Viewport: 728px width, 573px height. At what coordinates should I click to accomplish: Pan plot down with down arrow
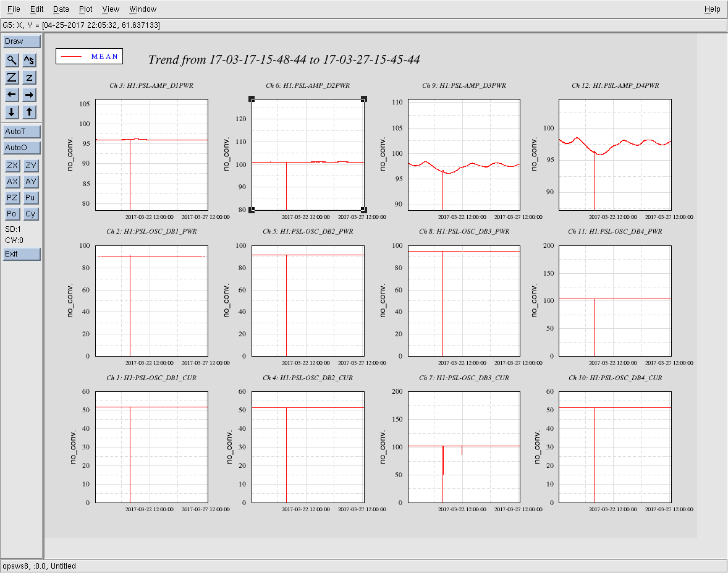[x=12, y=112]
